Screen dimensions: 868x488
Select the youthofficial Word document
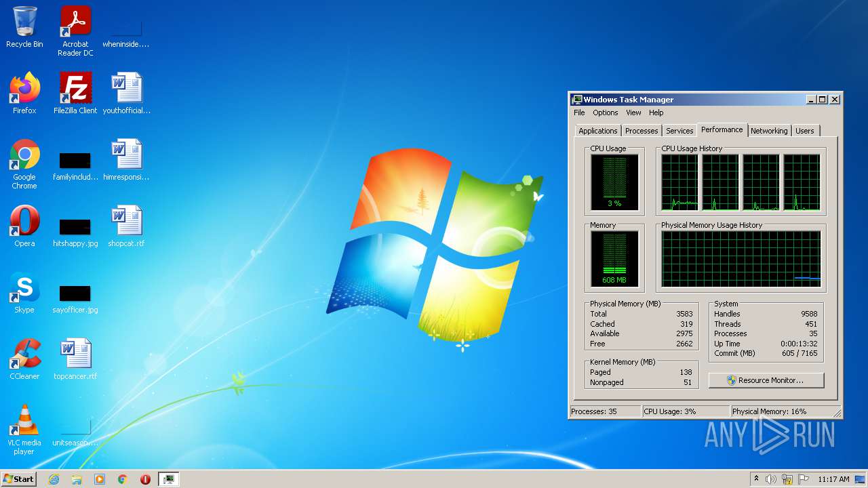(x=126, y=94)
